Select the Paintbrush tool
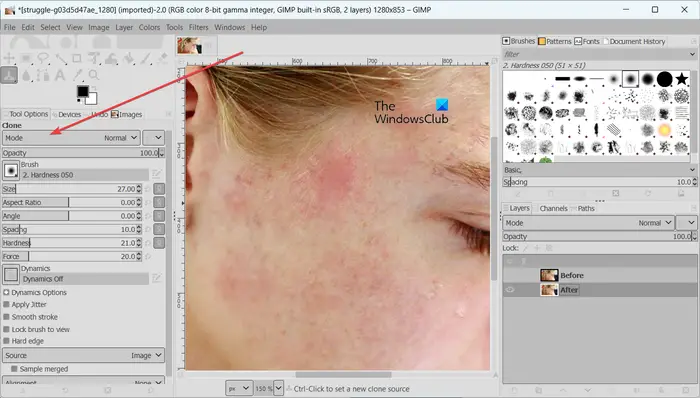Screen dimensions: 700x398 click(146, 58)
